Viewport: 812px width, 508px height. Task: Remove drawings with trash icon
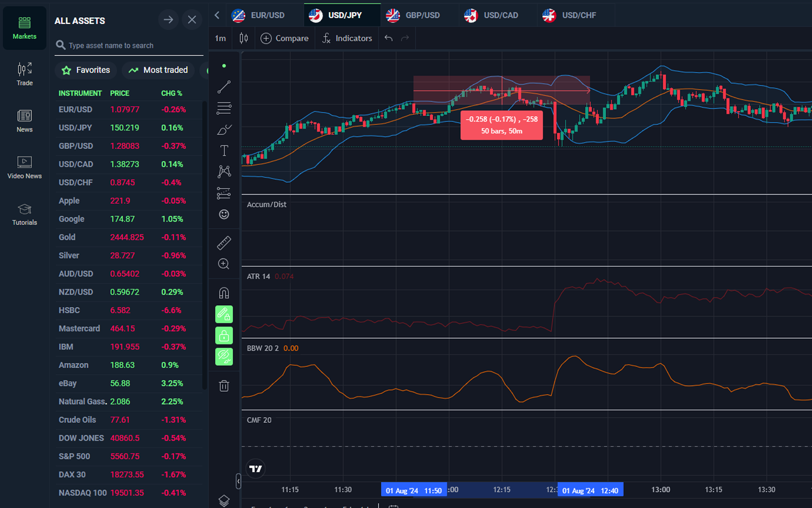[224, 386]
